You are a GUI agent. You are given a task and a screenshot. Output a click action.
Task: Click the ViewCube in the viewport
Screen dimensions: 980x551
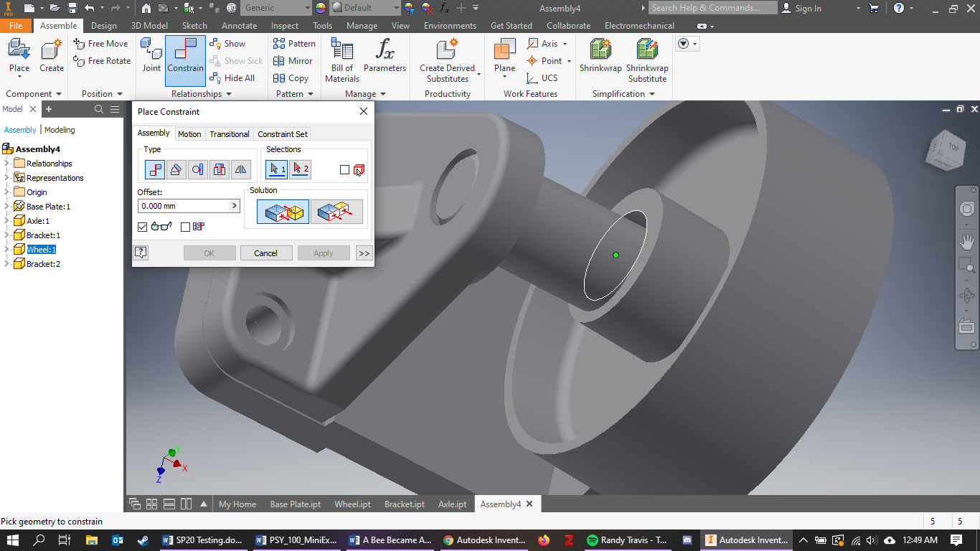(x=946, y=150)
